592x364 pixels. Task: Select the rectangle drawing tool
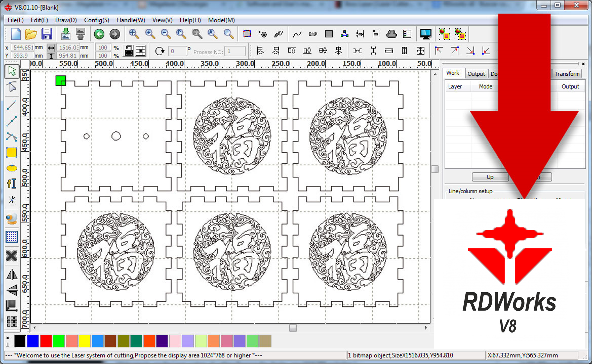coord(12,153)
